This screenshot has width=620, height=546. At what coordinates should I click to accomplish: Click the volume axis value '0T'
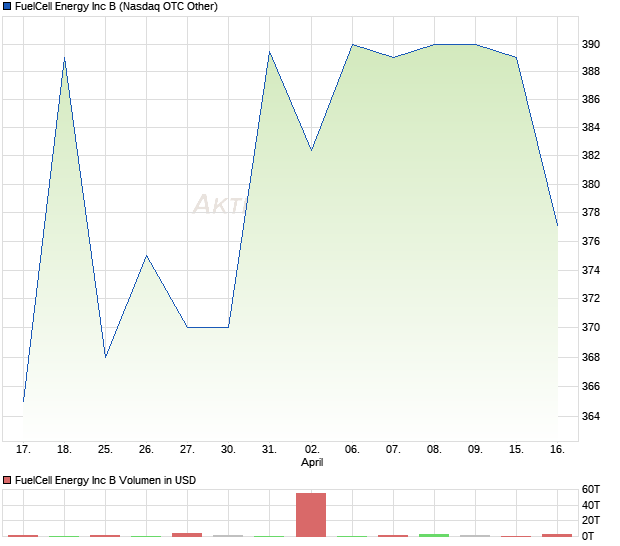point(588,537)
